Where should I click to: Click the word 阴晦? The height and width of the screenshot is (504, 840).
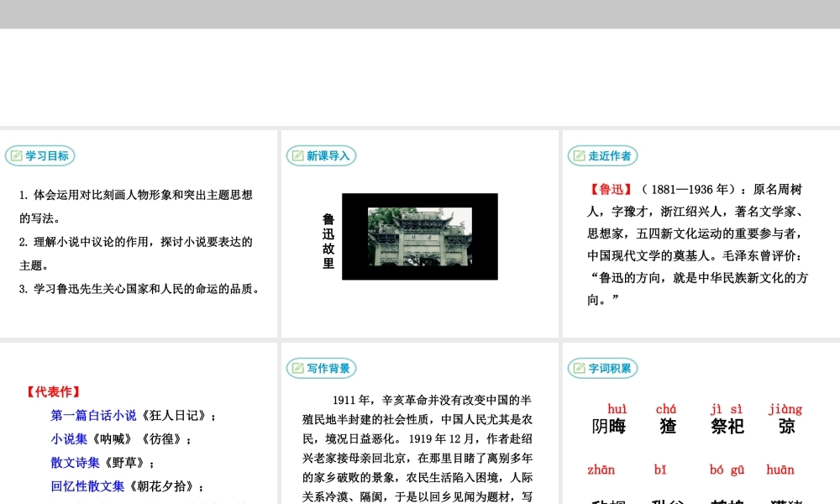(609, 427)
